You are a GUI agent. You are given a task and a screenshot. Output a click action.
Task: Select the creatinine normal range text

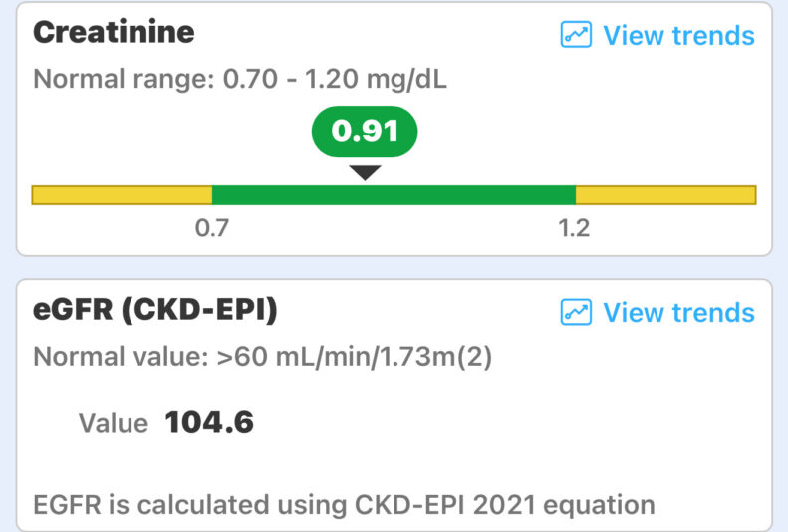[240, 79]
